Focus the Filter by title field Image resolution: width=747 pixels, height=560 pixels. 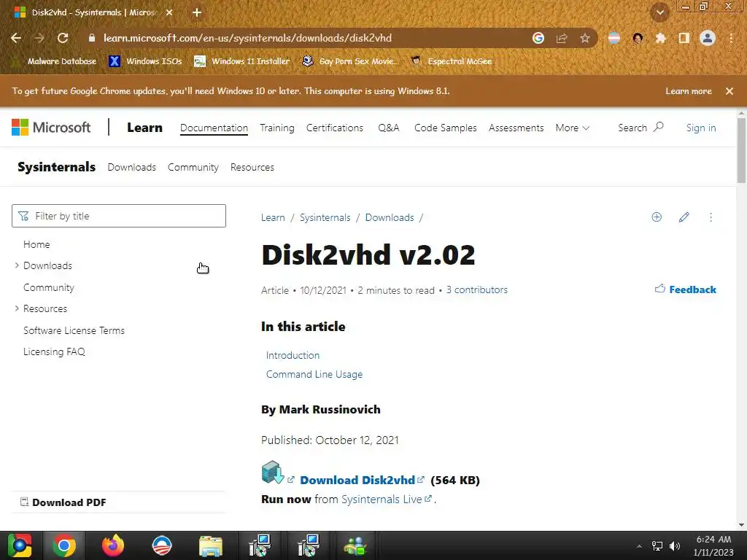click(x=119, y=216)
